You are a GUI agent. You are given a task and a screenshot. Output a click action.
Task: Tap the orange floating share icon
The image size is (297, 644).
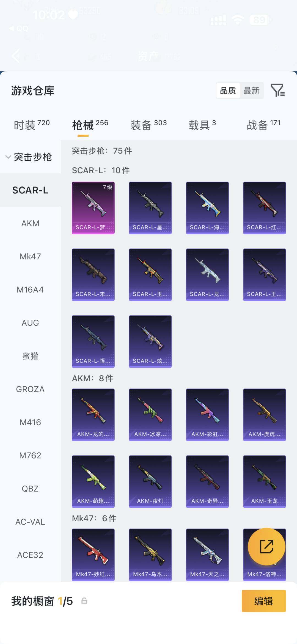coord(266,546)
